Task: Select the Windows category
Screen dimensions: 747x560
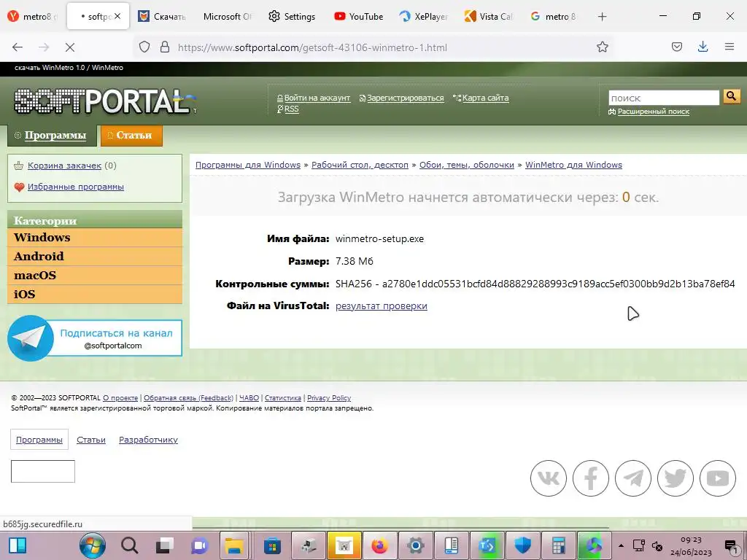Action: point(95,237)
